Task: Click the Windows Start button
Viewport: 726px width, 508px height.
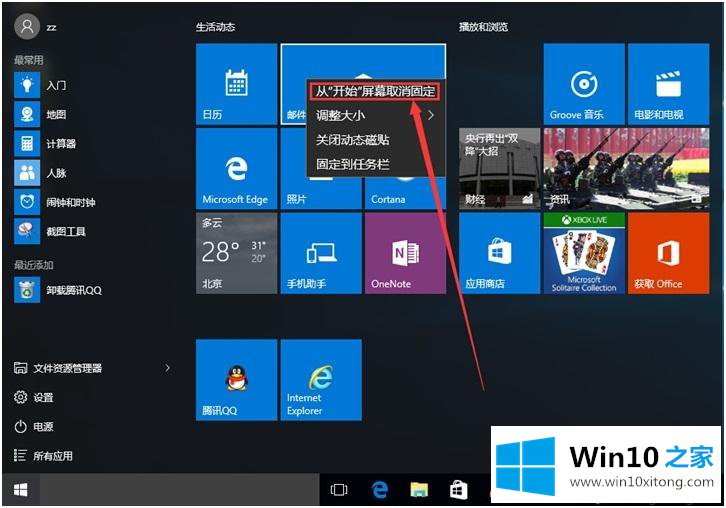Action: [x=21, y=489]
